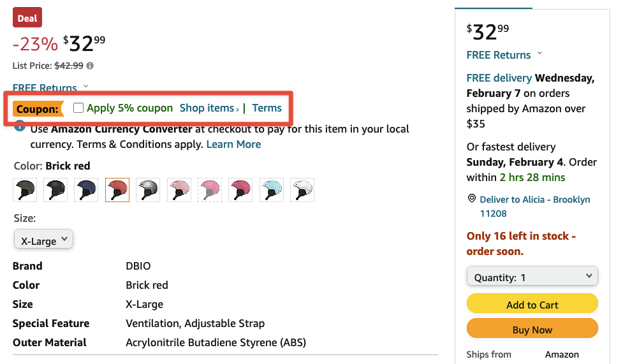Choose the light blue helmet swatch
This screenshot has width=623, height=364.
pos(272,190)
